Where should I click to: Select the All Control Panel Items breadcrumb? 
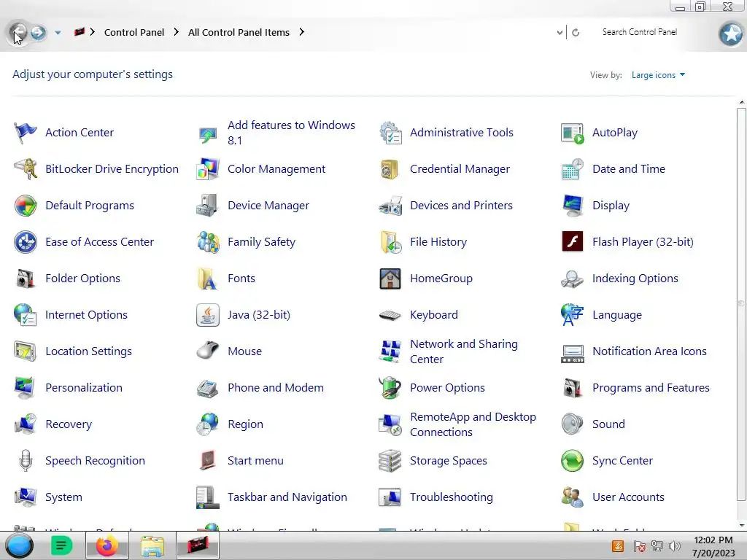click(x=239, y=32)
